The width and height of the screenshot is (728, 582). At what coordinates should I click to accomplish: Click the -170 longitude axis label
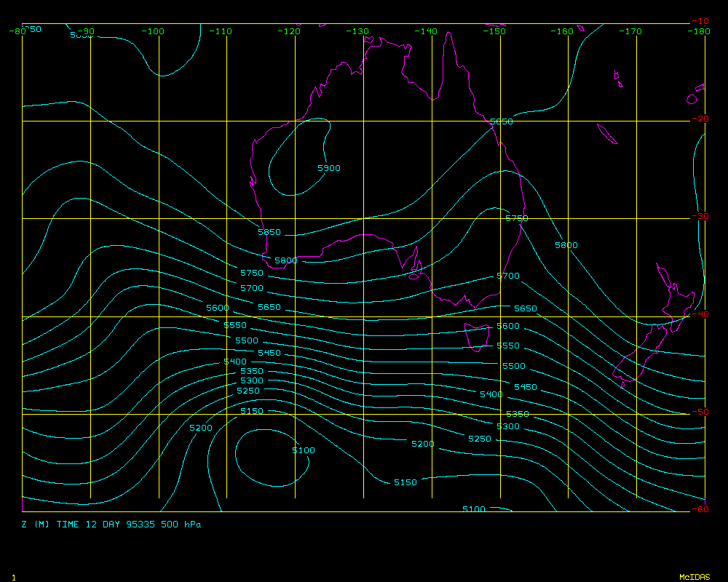(x=631, y=31)
